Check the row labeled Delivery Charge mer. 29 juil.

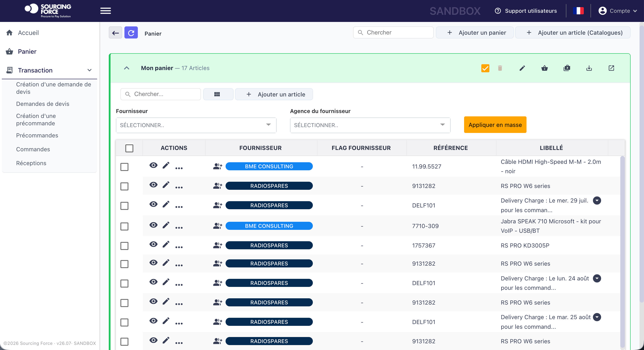[124, 206]
